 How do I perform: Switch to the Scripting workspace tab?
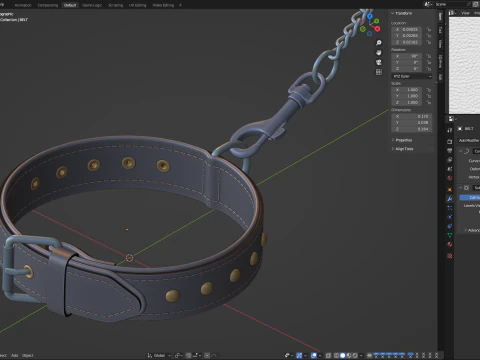tap(115, 5)
